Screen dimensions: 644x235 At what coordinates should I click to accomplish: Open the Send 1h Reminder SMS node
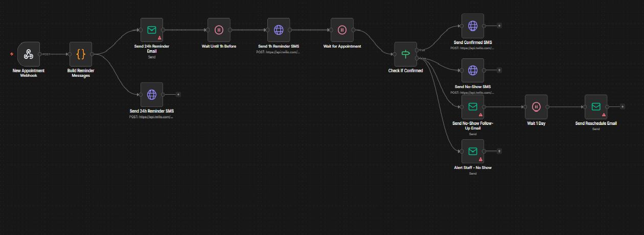coord(279,30)
